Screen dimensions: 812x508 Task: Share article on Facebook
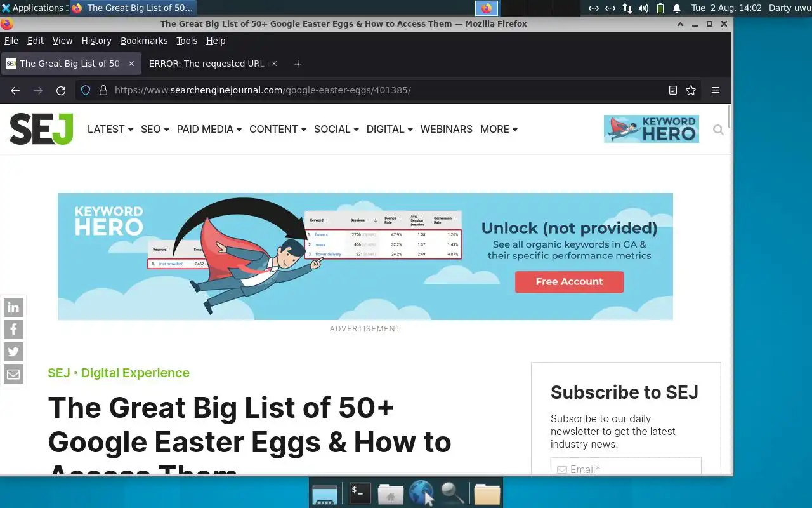click(x=13, y=330)
